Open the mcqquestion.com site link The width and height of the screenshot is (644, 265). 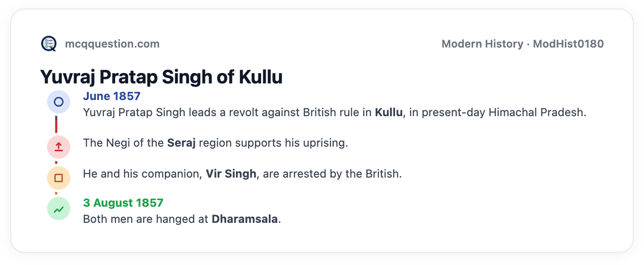[x=112, y=44]
